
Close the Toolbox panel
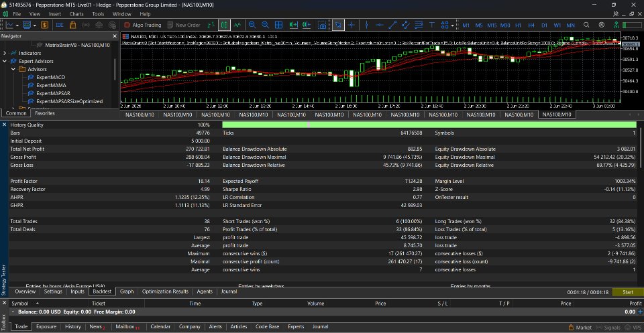click(x=4, y=303)
